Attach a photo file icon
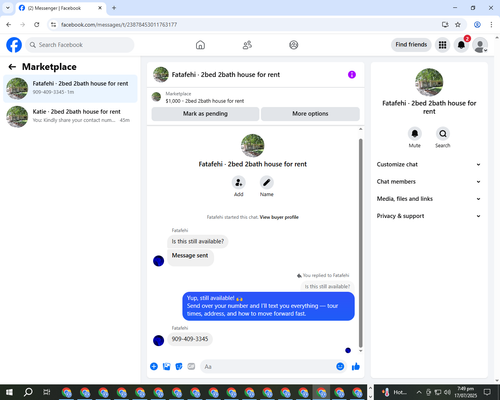The width and height of the screenshot is (500, 400). click(166, 367)
